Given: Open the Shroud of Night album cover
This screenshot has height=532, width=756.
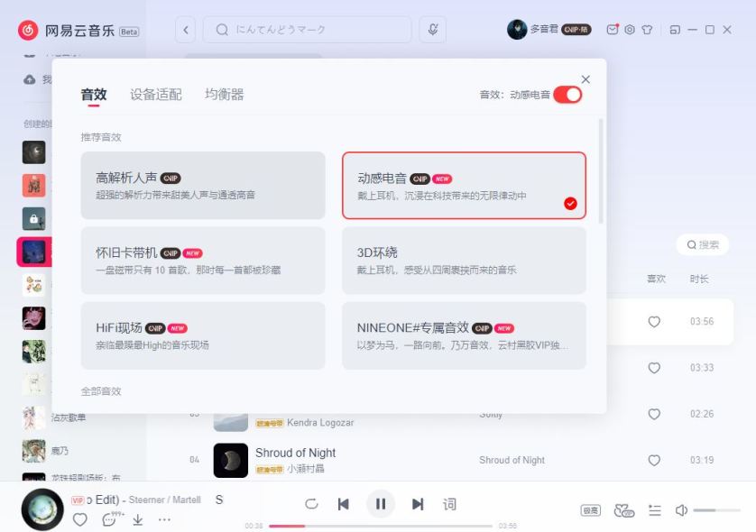Looking at the screenshot, I should [x=230, y=460].
